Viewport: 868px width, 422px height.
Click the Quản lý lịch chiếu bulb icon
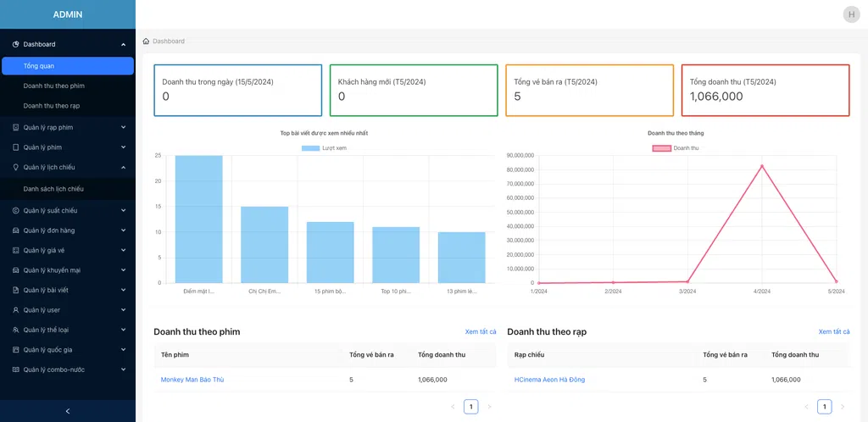[x=15, y=167]
